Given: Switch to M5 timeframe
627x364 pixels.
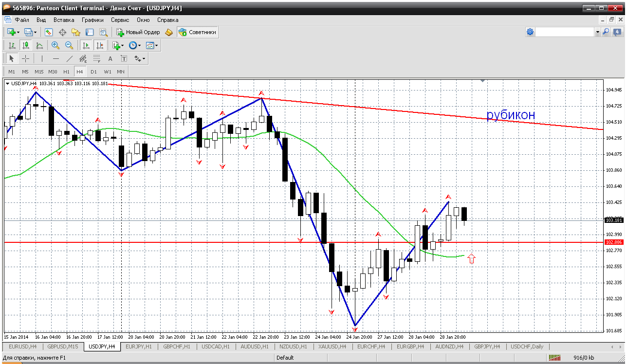Looking at the screenshot, I should [25, 72].
